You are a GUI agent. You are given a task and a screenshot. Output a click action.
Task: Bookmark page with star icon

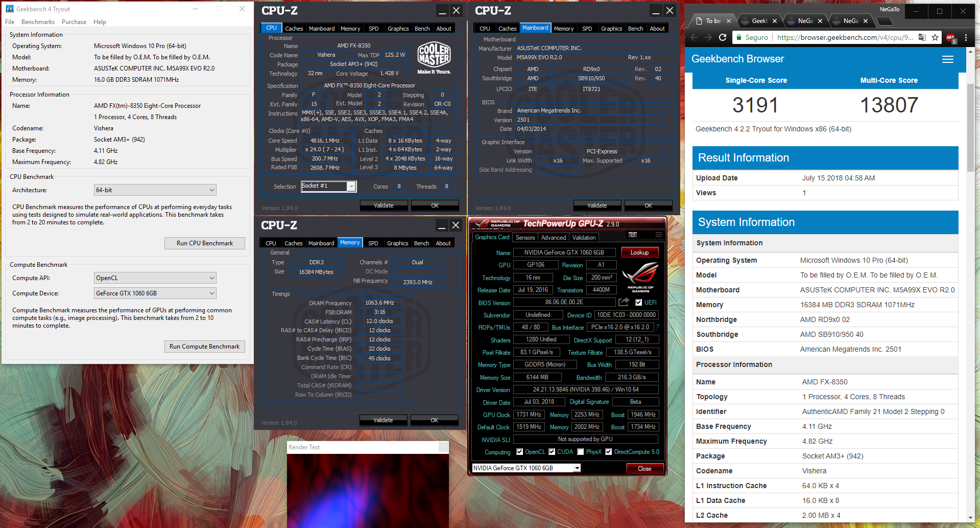(x=935, y=37)
